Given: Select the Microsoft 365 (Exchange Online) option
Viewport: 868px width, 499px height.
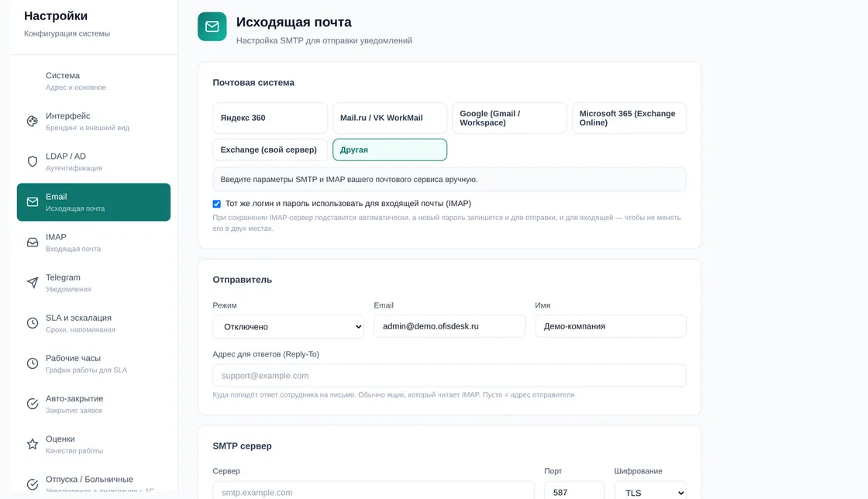Looking at the screenshot, I should pos(629,118).
